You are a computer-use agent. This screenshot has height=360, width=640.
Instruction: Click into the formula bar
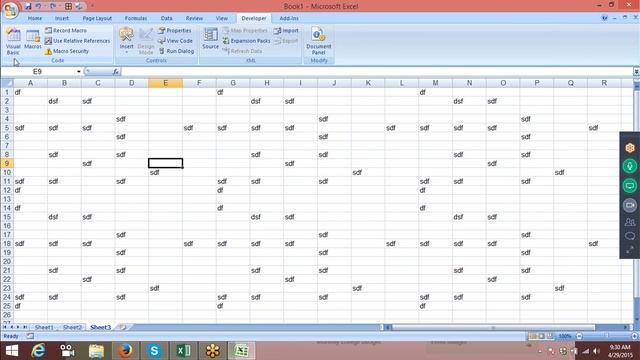(376, 72)
